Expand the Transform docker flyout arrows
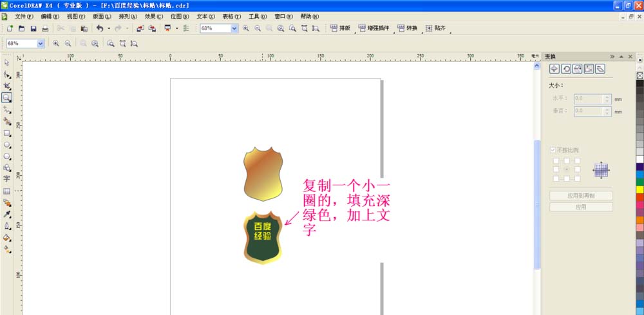The height and width of the screenshot is (315, 644). tap(612, 57)
